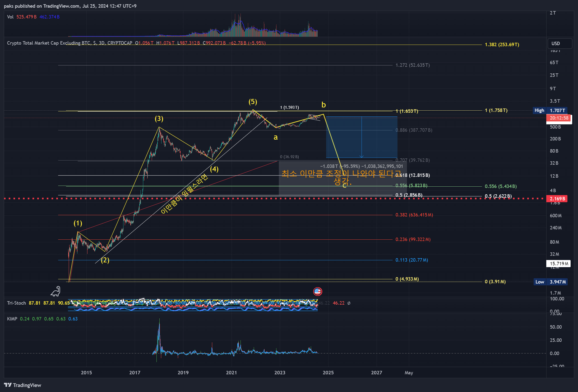Click the corrective wave b label
Screen dimensions: 578x392
tap(323, 105)
